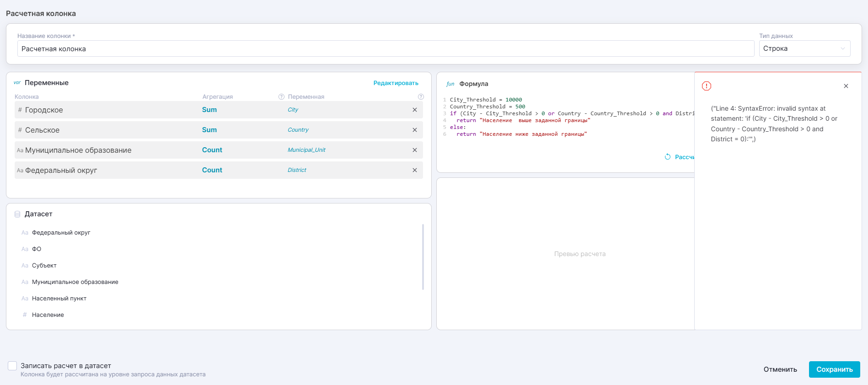Delete the Муниципальное образование variable row
This screenshot has width=868, height=385.
(x=414, y=150)
